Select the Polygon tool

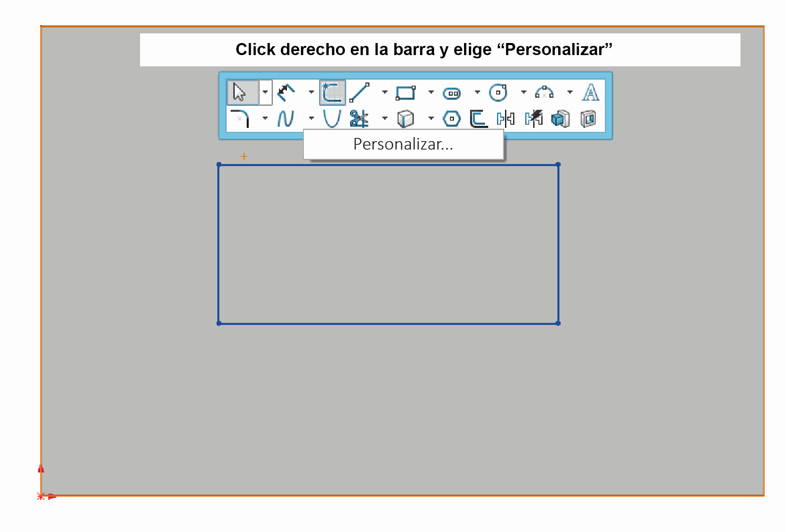452,119
